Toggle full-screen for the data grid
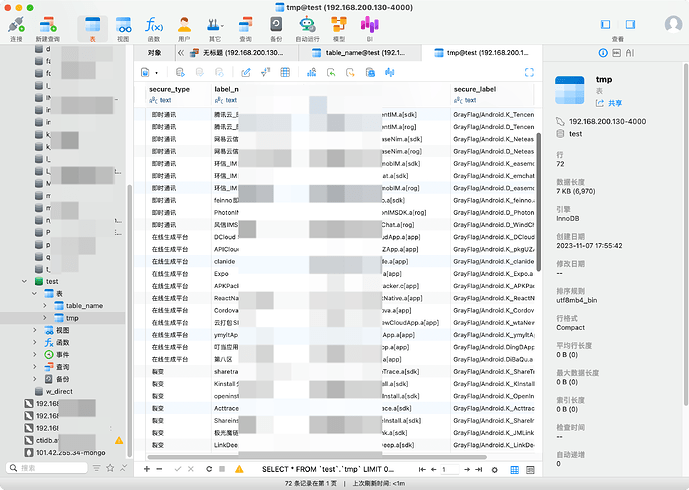 tap(529, 73)
